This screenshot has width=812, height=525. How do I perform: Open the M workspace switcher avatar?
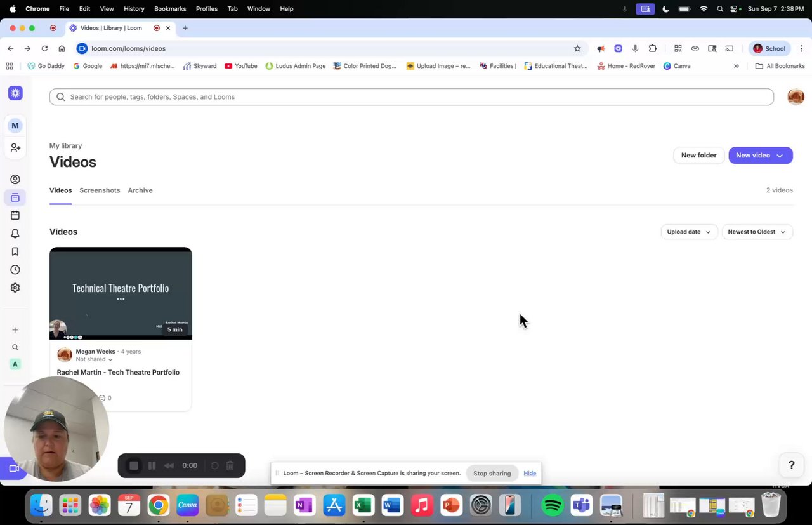[x=15, y=125]
